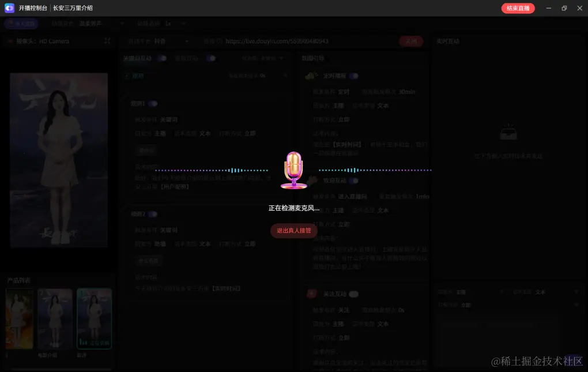Click the empty inbox icon in 实时互动 panel
This screenshot has width=588, height=372.
pos(508,133)
